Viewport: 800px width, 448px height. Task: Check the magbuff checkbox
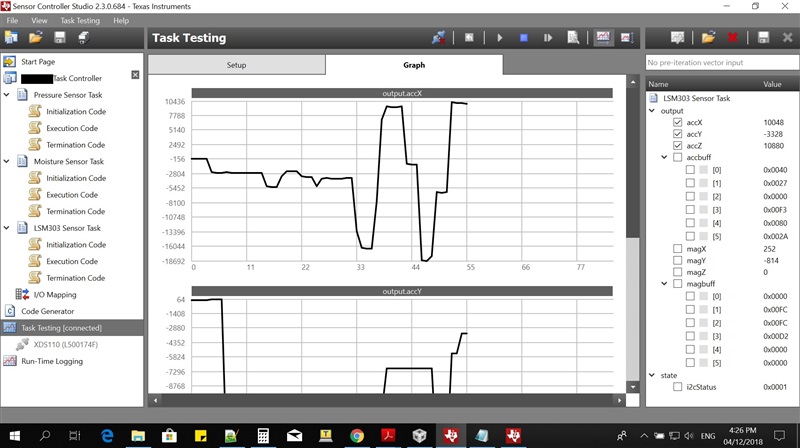coord(677,284)
